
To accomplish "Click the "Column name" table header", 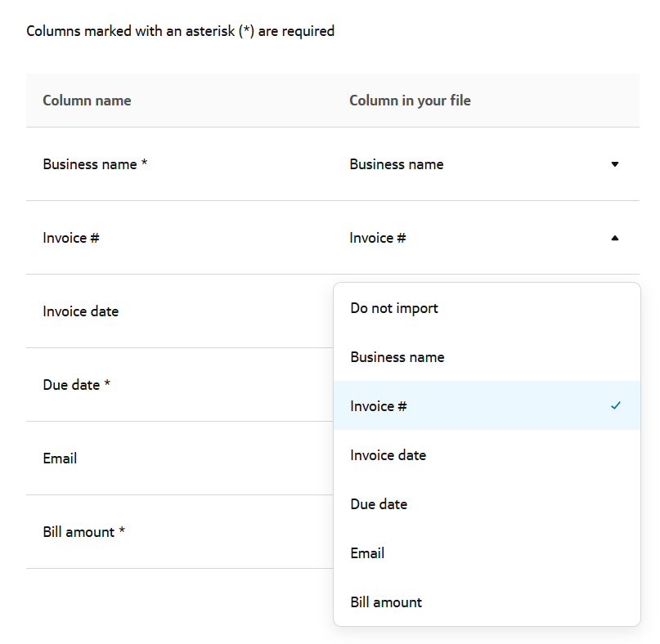I will (87, 101).
